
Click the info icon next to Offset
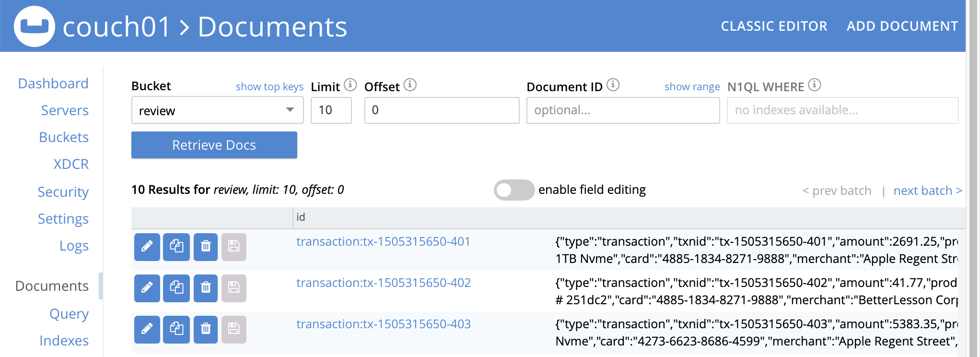(410, 85)
